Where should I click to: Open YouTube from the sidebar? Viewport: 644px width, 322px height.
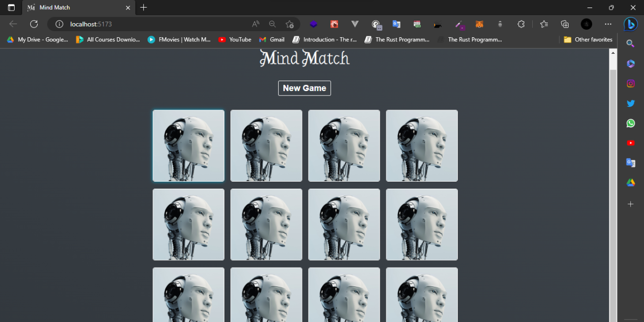630,142
